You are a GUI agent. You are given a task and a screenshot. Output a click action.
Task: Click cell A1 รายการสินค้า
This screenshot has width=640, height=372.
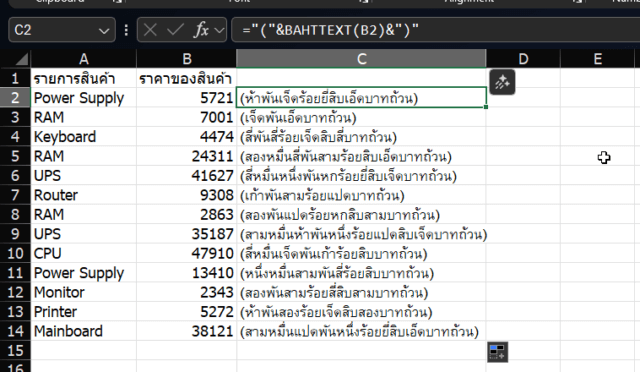pos(84,78)
